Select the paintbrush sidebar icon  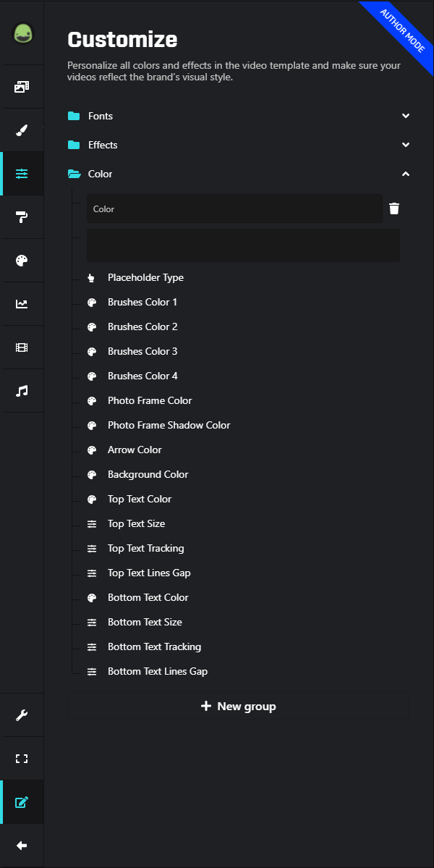coord(22,130)
